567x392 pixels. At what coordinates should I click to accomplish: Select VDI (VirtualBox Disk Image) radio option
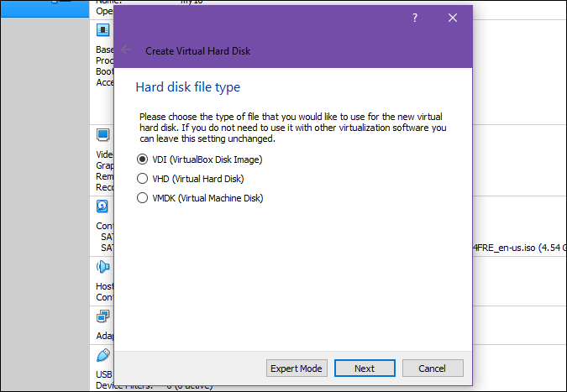click(199, 159)
